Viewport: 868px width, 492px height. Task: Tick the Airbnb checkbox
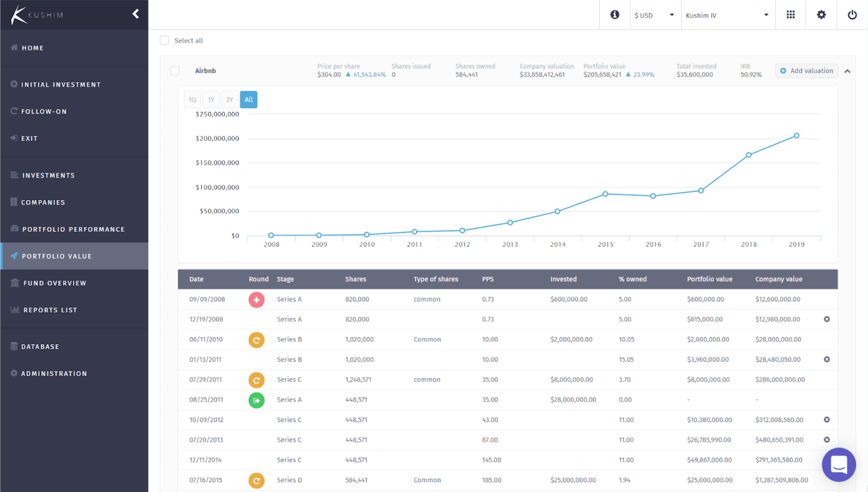click(175, 71)
